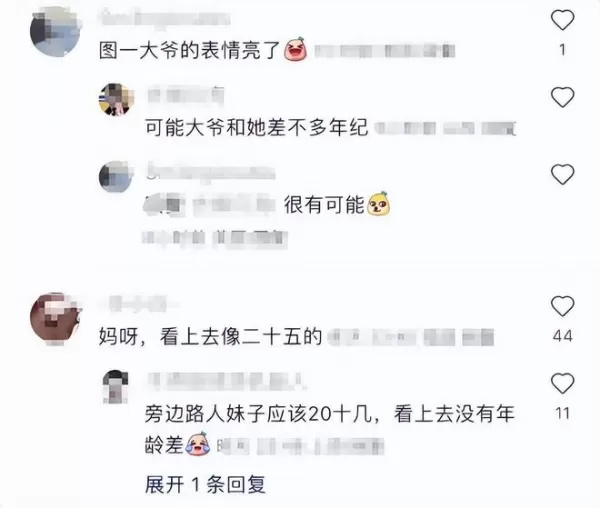Open blurred username above 妈呀 comment
This screenshot has width=600, height=508.
tap(136, 304)
